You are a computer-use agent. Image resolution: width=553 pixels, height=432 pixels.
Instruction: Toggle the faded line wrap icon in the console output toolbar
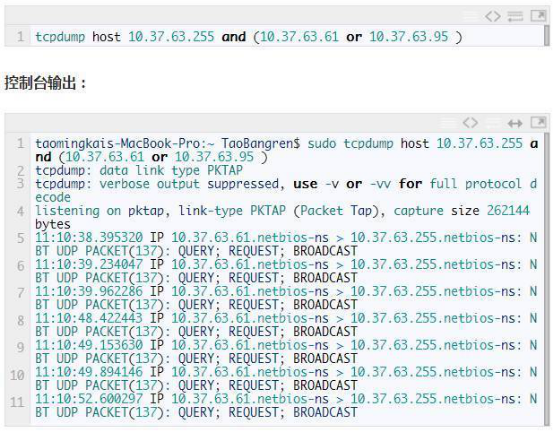493,123
